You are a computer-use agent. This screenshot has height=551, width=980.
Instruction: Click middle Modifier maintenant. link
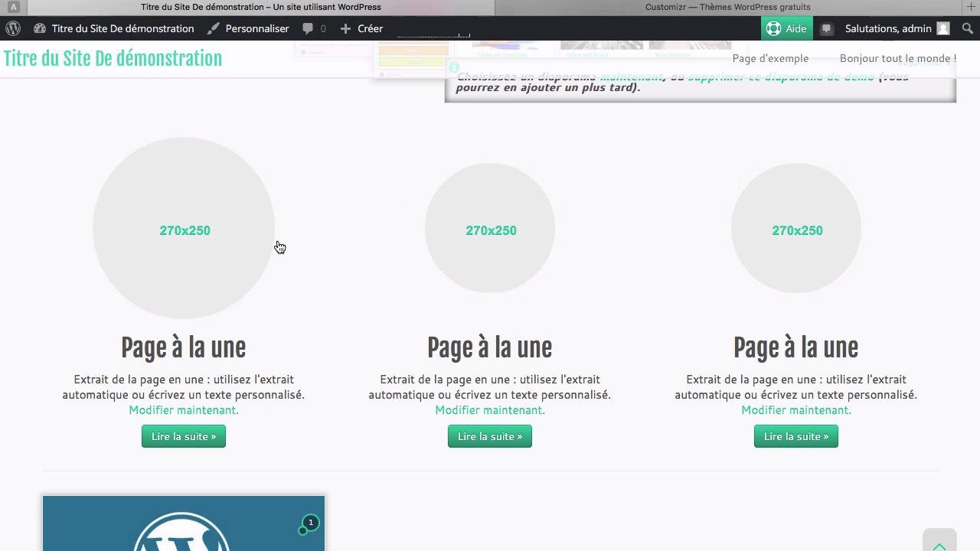pyautogui.click(x=490, y=410)
